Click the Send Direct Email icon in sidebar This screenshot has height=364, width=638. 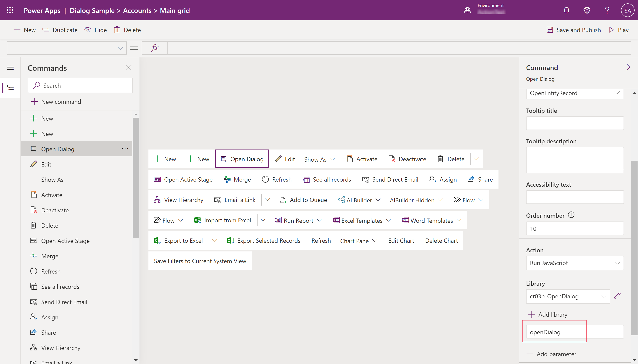[34, 302]
